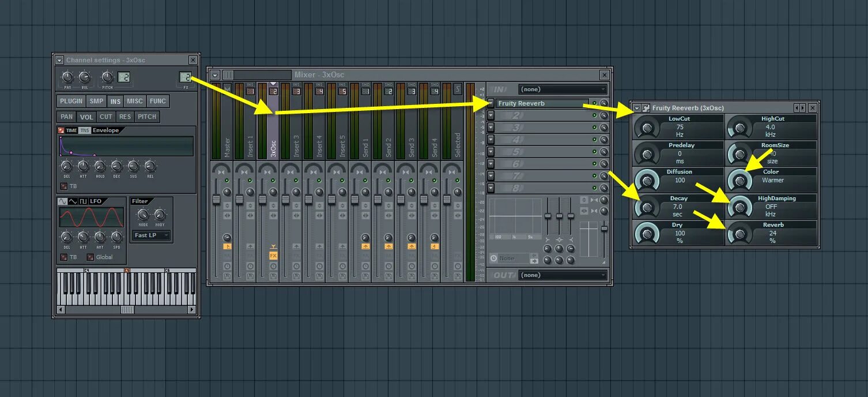Enable the envelope toggle beside TIME

(x=61, y=130)
